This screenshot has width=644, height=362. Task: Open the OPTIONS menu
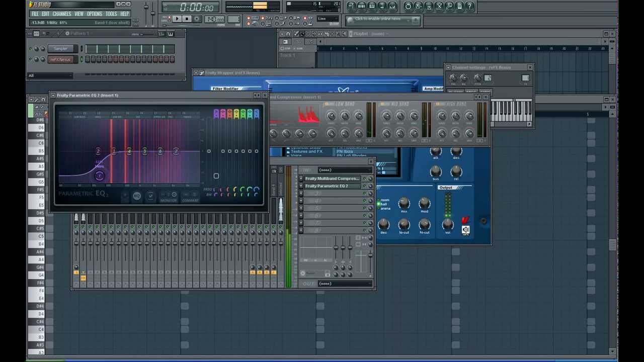(95, 14)
